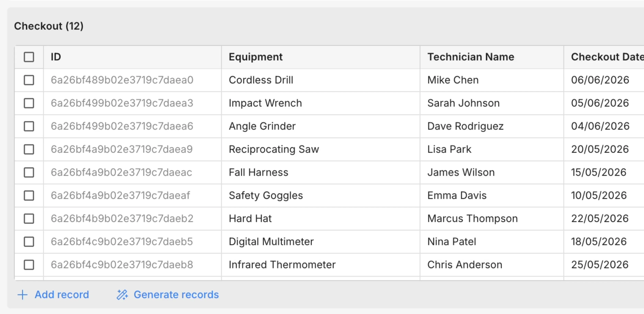644x314 pixels.
Task: Click checkout date 06/06/2026
Action: click(600, 80)
